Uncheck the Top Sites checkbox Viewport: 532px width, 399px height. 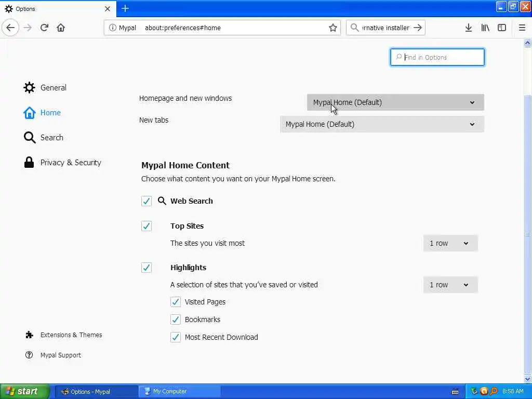tap(146, 226)
